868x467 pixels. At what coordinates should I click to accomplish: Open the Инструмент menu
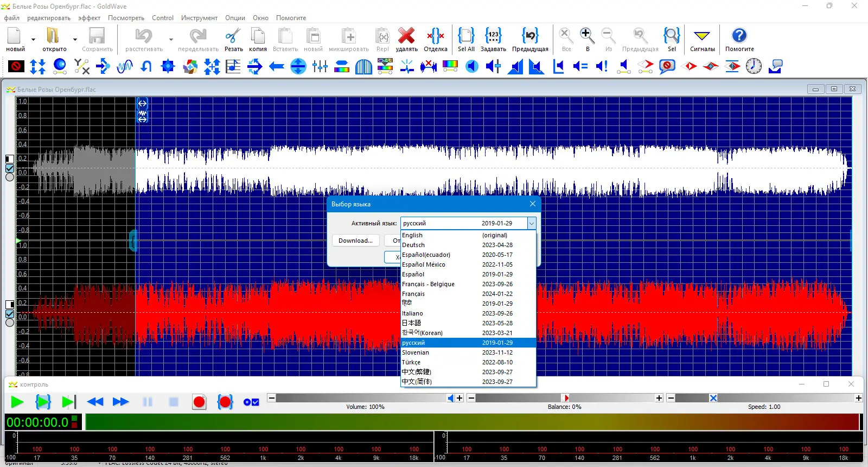point(199,18)
